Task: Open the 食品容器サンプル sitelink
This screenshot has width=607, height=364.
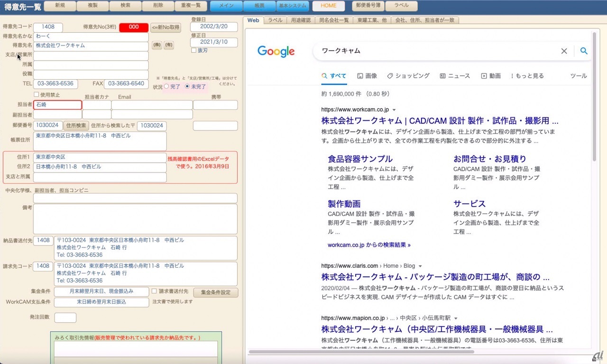Action: [x=360, y=159]
